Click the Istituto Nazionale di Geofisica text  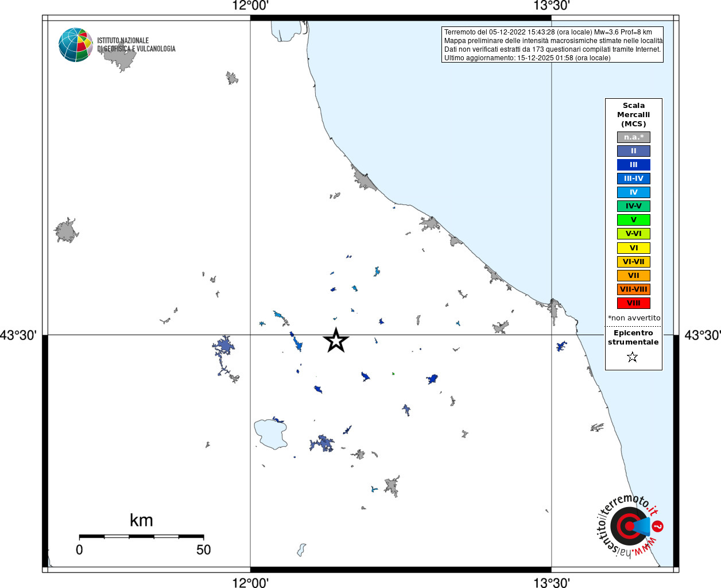coord(136,45)
